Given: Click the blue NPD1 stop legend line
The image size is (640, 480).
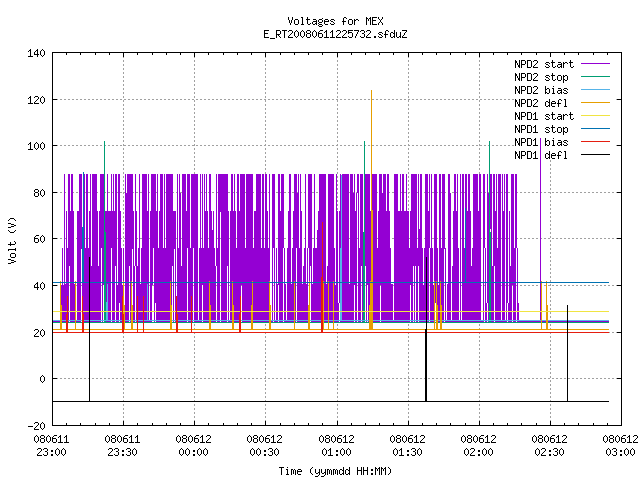Looking at the screenshot, I should click(x=595, y=129).
